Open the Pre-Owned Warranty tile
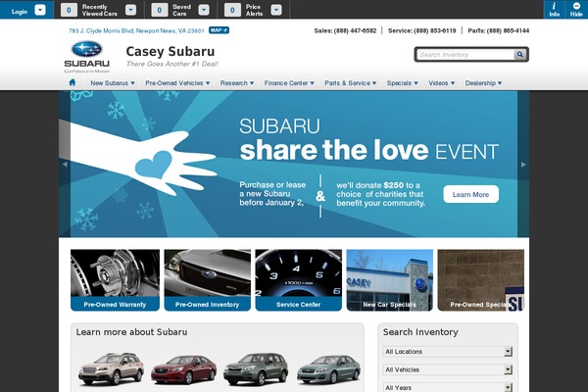Image resolution: width=588 pixels, height=392 pixels. (x=115, y=280)
